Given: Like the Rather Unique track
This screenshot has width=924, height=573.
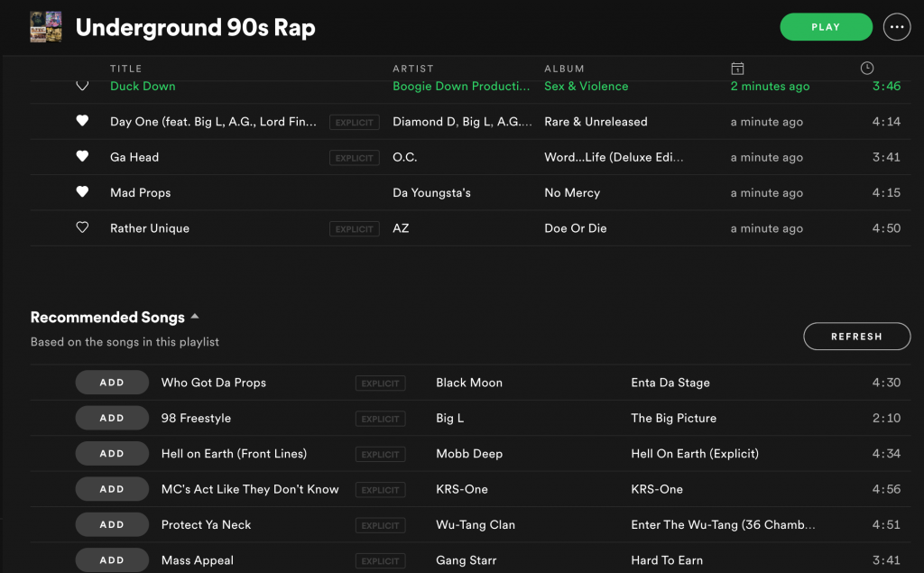Looking at the screenshot, I should [82, 227].
